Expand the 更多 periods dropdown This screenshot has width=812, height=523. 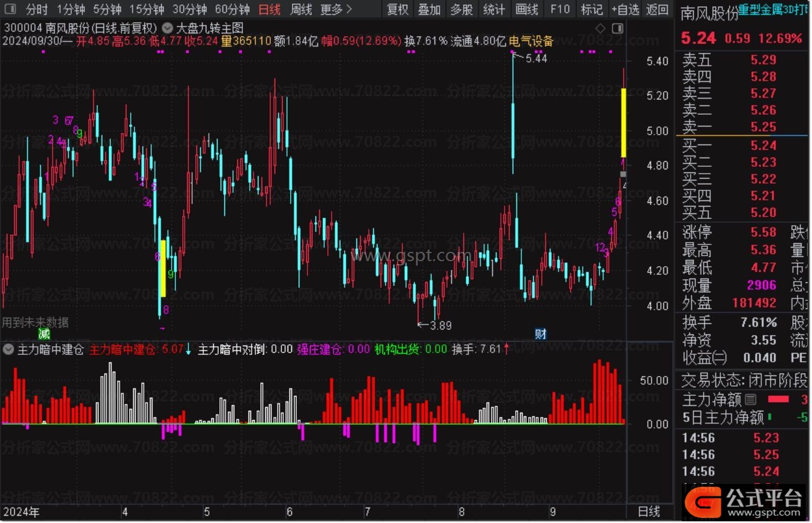337,9
